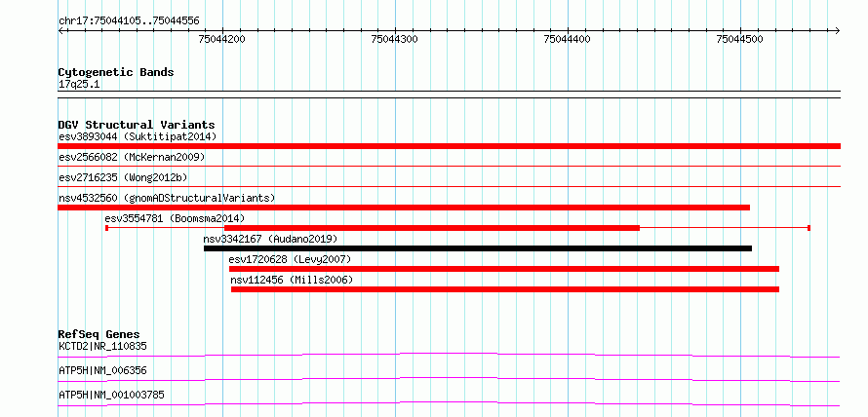Click the right end cap of esv3554781
This screenshot has height=417, width=868.
[x=809, y=228]
